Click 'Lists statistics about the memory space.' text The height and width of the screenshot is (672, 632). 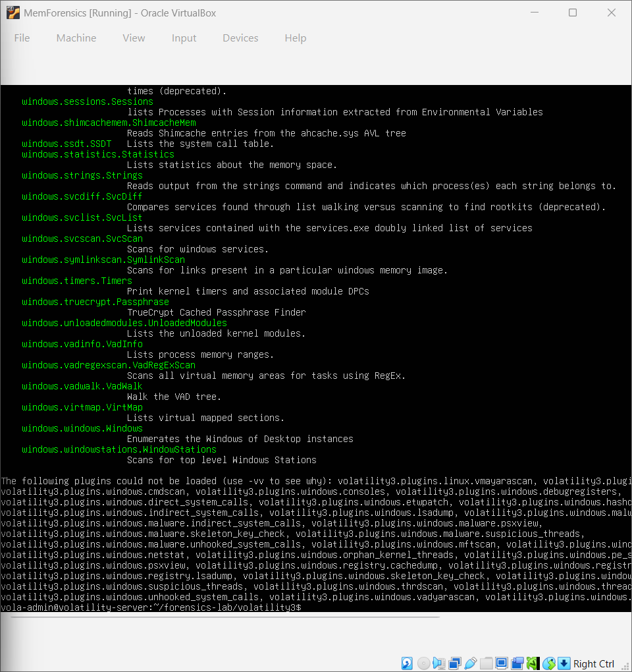pyautogui.click(x=232, y=165)
